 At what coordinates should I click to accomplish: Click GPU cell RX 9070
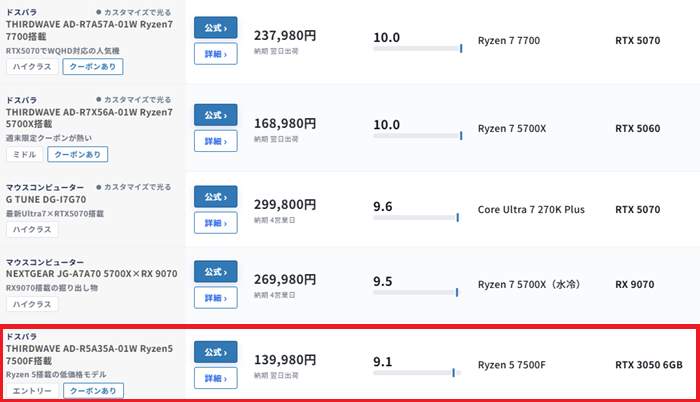point(635,285)
